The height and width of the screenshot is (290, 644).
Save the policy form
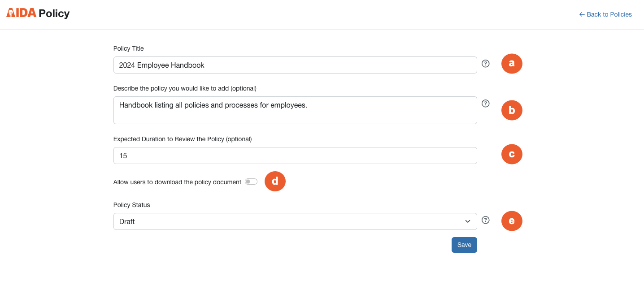point(464,245)
